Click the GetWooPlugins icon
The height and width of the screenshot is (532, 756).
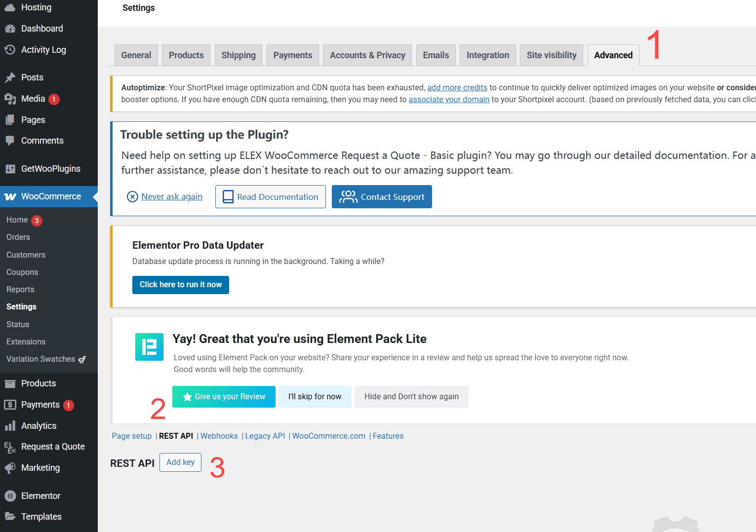(10, 169)
